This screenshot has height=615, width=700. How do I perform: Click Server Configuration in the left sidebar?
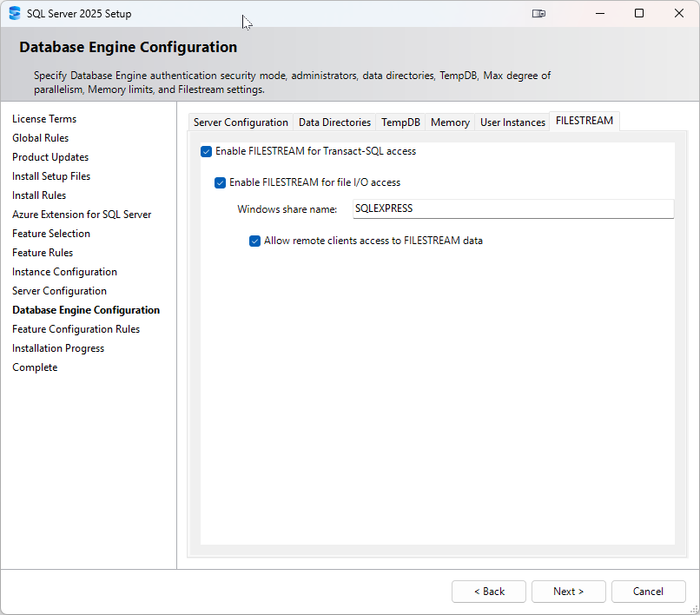(59, 291)
